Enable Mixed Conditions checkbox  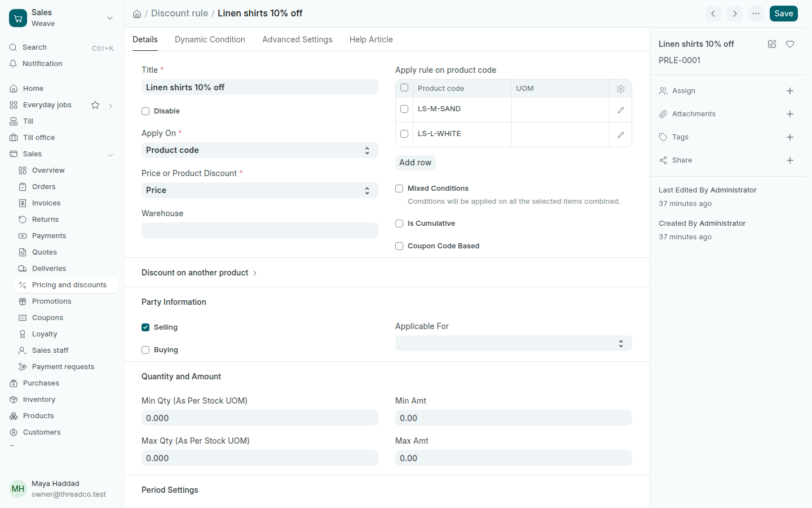point(399,189)
